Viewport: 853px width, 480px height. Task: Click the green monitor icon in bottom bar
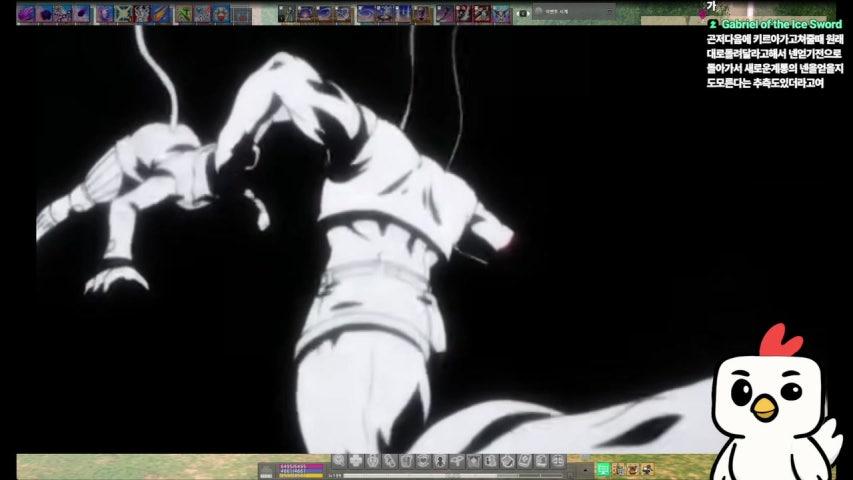coord(603,469)
